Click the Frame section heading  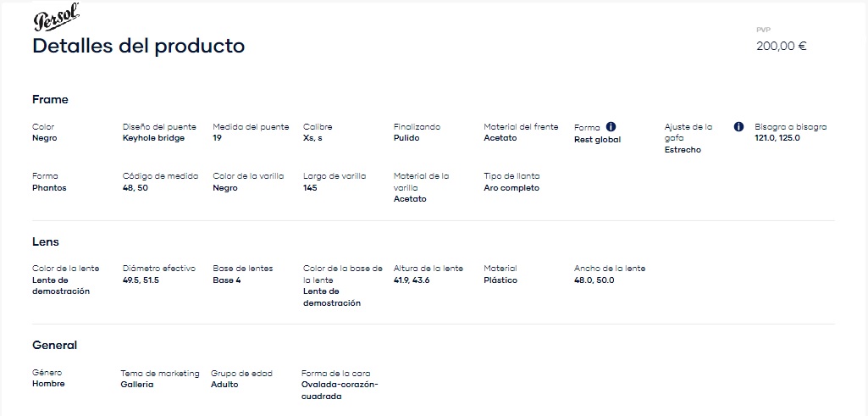pos(50,100)
